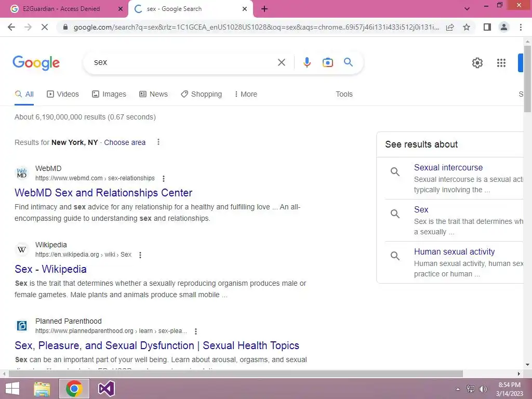Viewport: 532px width, 399px height.
Task: Open WebMD result options menu
Action: tap(164, 179)
